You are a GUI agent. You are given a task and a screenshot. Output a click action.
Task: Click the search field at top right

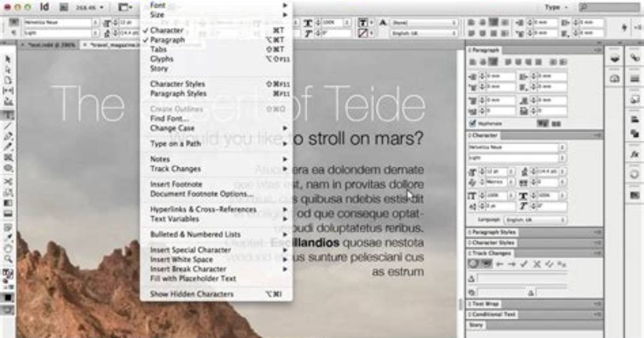coord(610,7)
